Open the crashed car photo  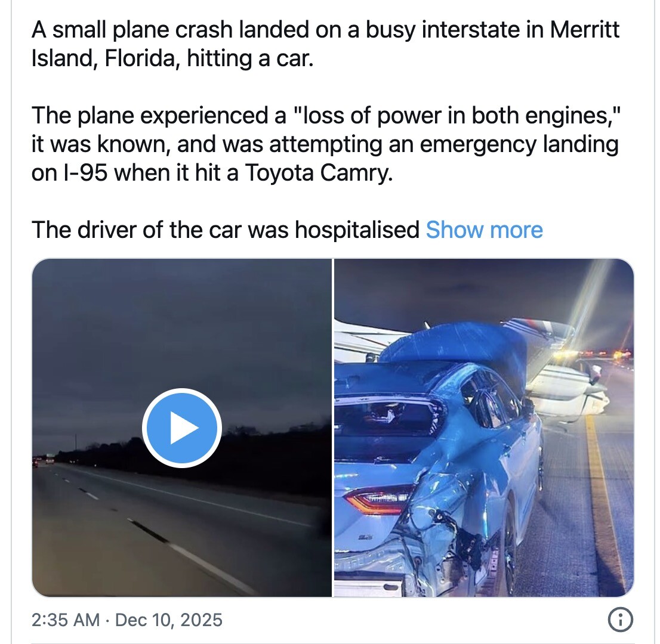483,428
